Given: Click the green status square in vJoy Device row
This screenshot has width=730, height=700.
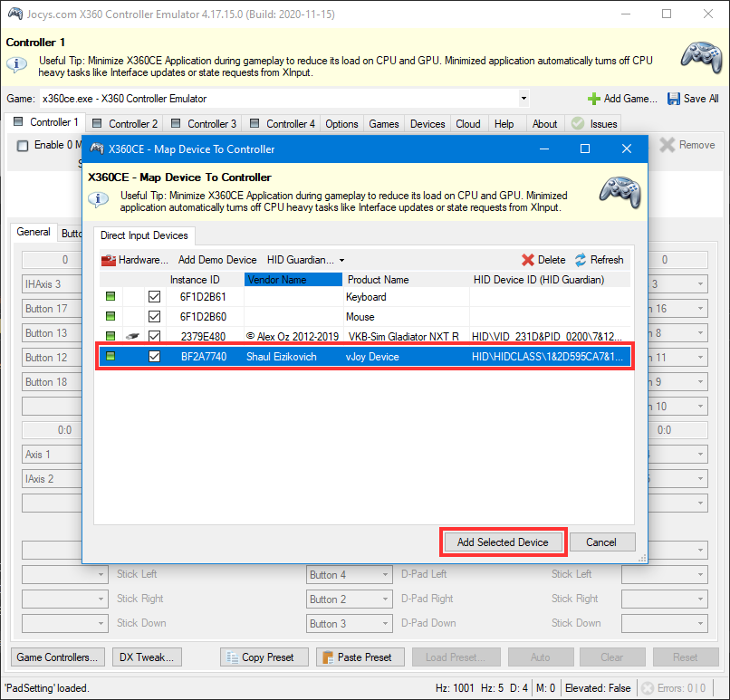Looking at the screenshot, I should (x=110, y=356).
